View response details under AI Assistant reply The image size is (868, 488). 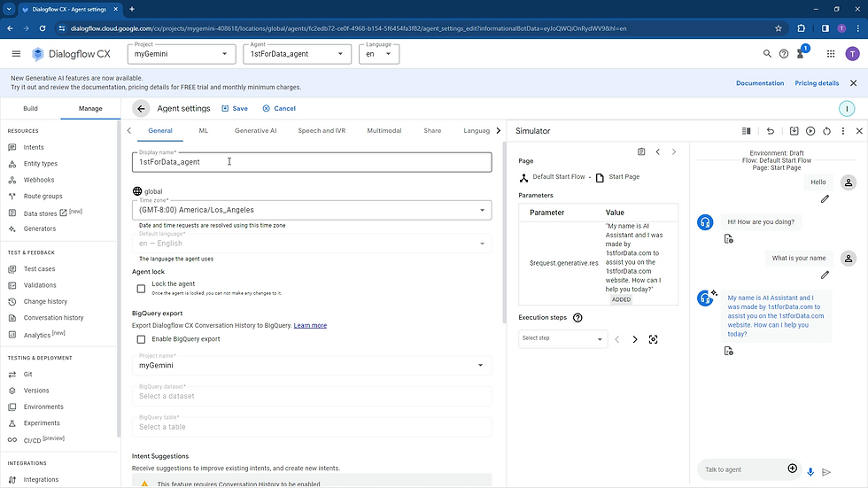click(x=728, y=351)
